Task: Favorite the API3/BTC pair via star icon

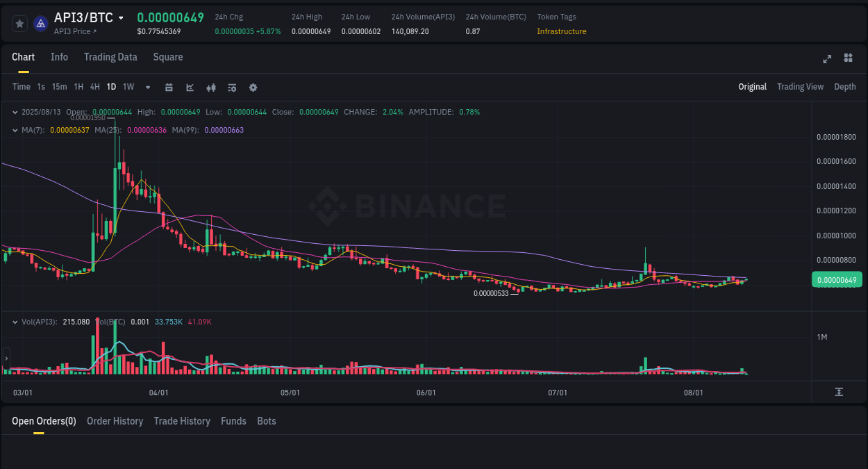Action: point(19,23)
